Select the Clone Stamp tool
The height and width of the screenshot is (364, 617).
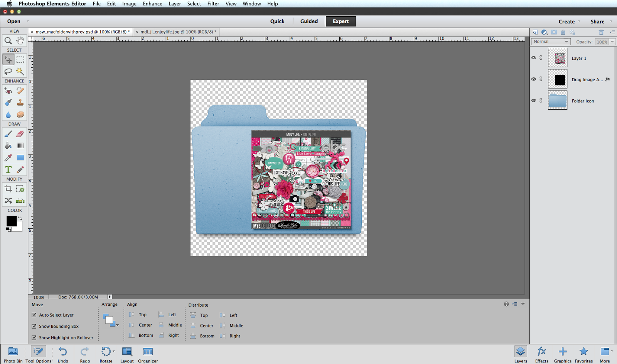coord(20,103)
